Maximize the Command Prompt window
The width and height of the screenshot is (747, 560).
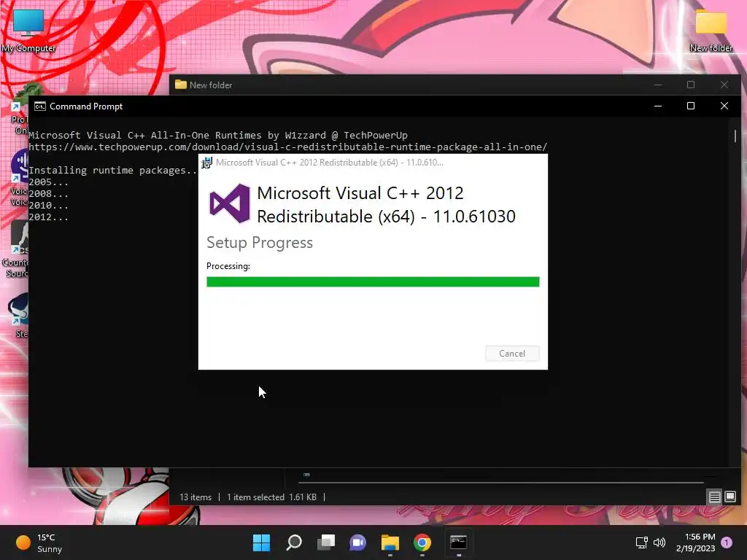(x=691, y=106)
